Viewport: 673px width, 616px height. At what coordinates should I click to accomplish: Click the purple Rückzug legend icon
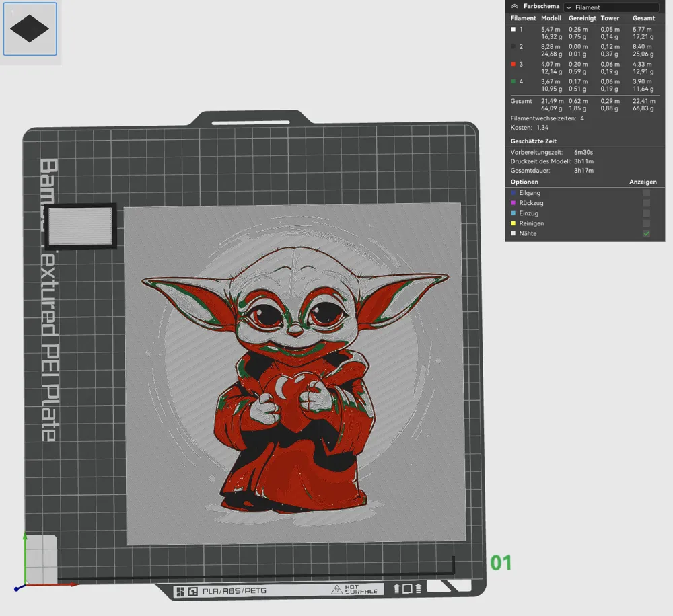[513, 203]
